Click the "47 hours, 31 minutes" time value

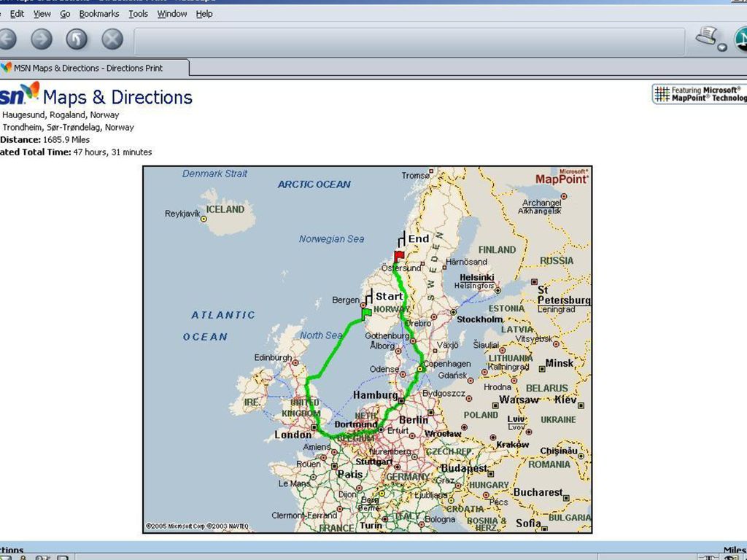point(112,152)
